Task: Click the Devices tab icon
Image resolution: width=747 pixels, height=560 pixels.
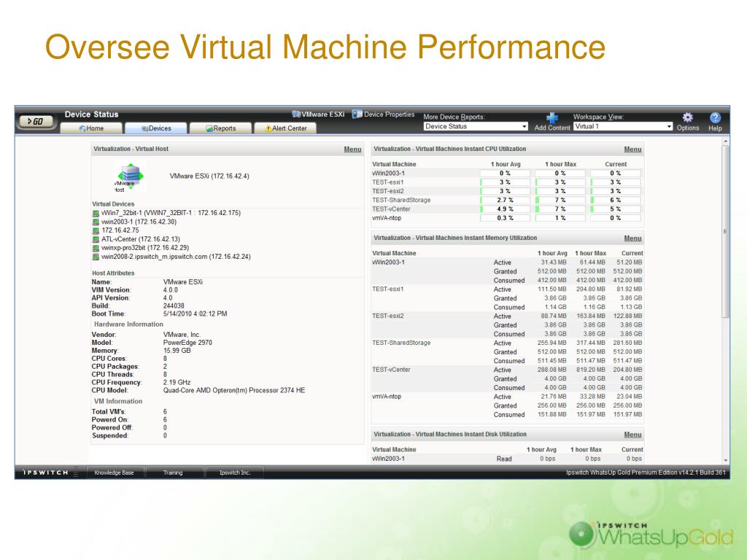Action: click(x=145, y=128)
